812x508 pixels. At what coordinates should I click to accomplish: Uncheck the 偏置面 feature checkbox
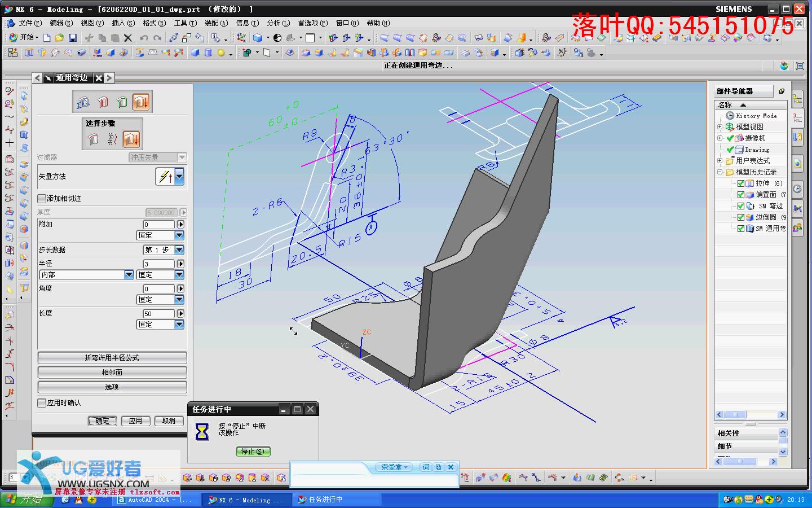point(741,195)
